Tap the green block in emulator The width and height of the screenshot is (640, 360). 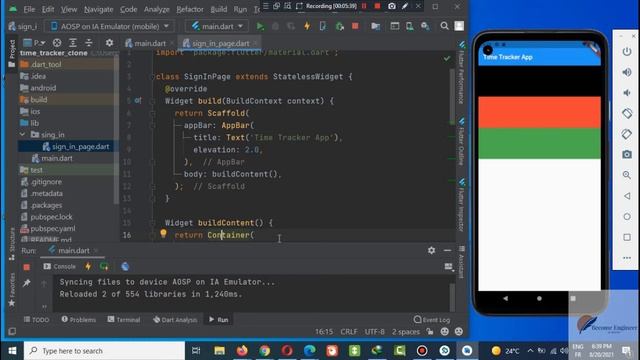pyautogui.click(x=539, y=143)
